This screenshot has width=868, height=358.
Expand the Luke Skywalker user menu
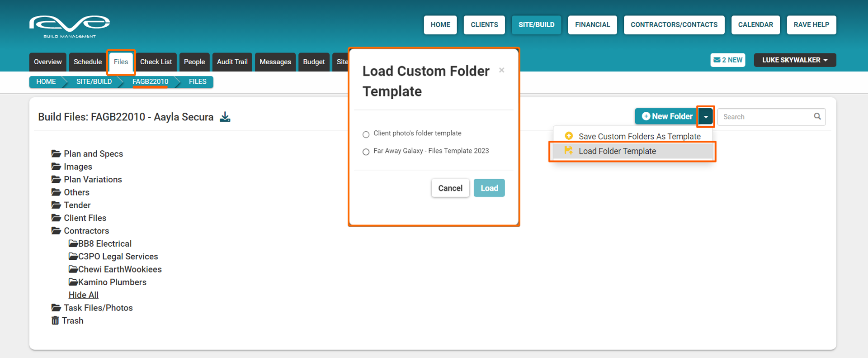[794, 60]
